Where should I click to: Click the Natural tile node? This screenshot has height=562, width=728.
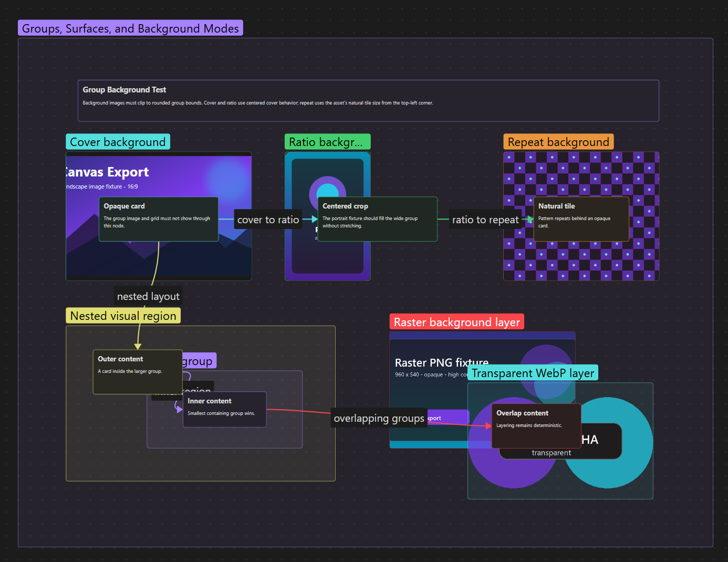(581, 219)
